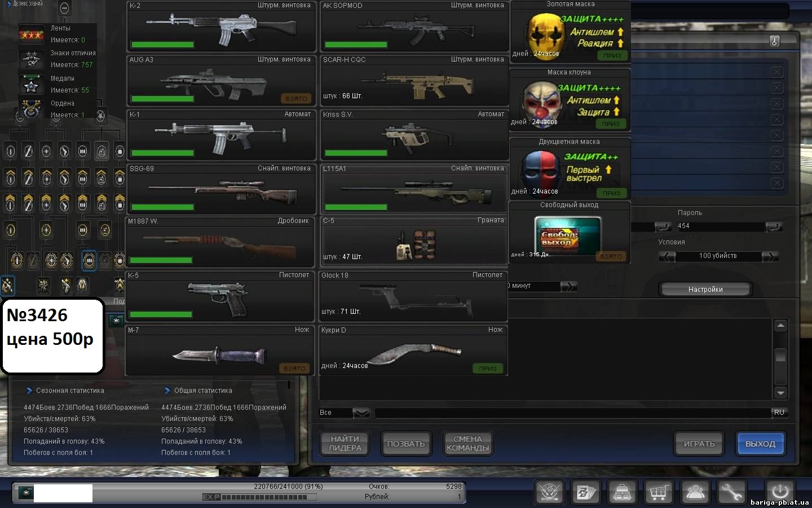
Task: Open the shop cart icon
Action: point(658,492)
